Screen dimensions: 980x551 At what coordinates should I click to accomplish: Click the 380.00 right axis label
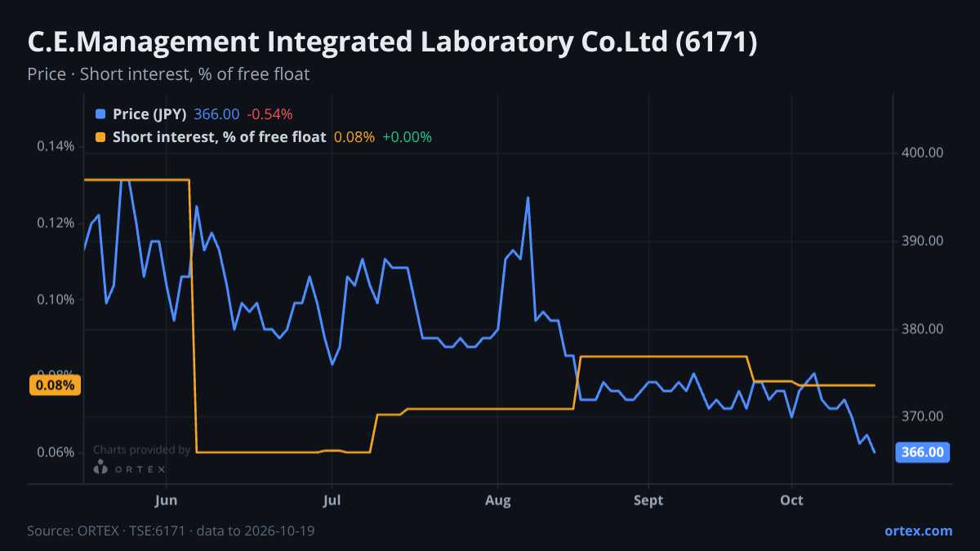pyautogui.click(x=923, y=329)
